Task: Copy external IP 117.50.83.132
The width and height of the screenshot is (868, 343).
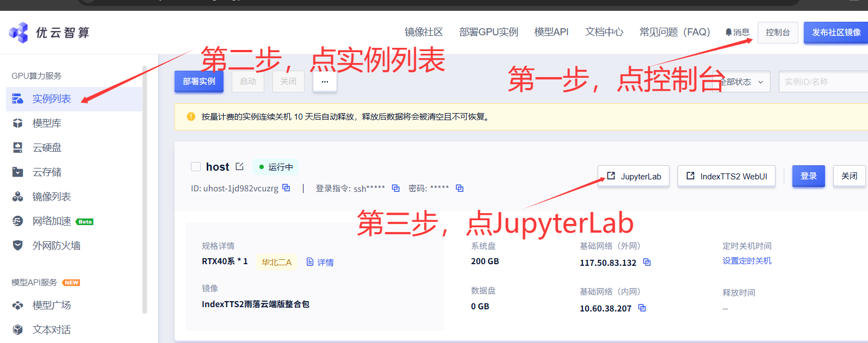Action: pyautogui.click(x=647, y=262)
